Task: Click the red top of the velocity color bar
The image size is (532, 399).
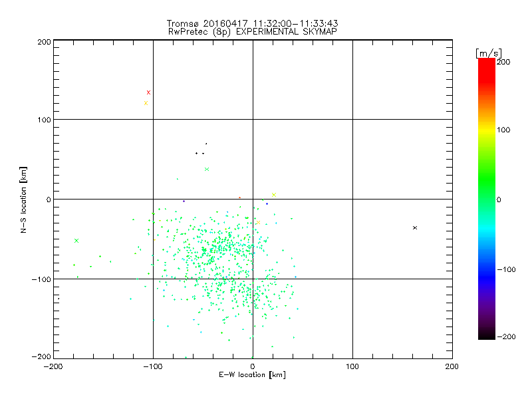Action: [x=486, y=63]
